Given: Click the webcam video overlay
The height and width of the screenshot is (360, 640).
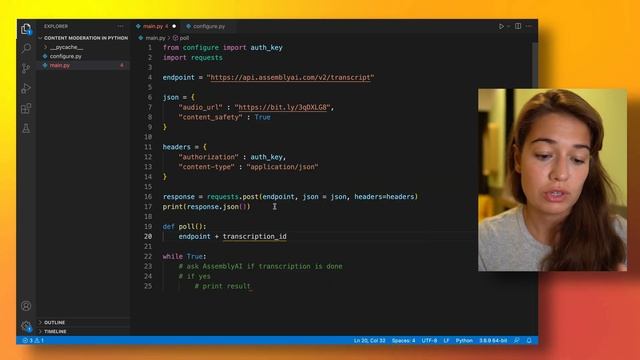Looking at the screenshot, I should click(x=552, y=180).
